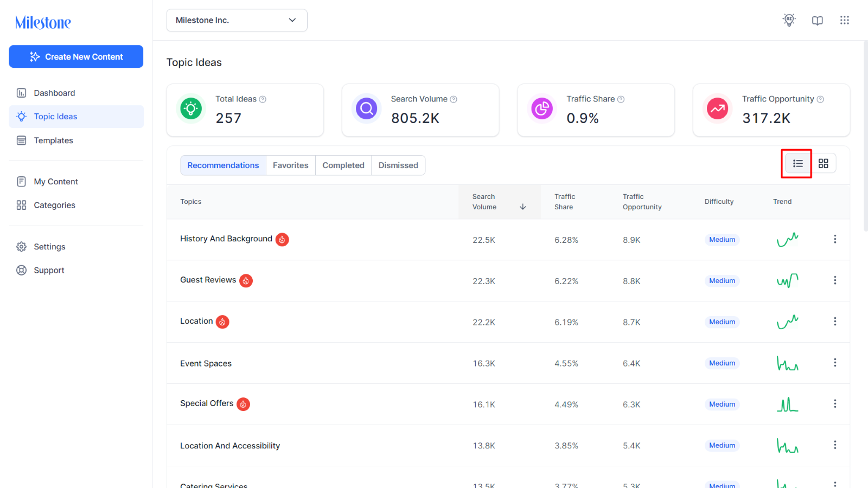Screen dimensions: 868x488
Task: Click the History And Background trend sparkline
Action: pyautogui.click(x=787, y=239)
